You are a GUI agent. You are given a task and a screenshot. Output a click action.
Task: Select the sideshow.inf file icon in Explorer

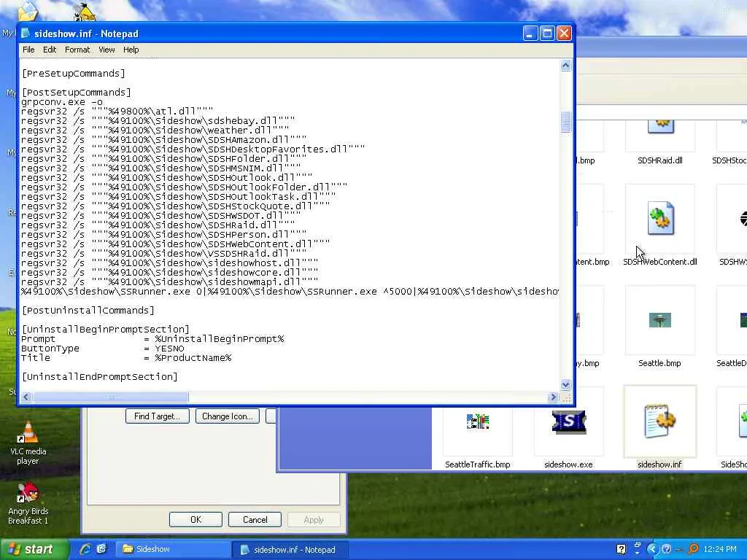pyautogui.click(x=659, y=421)
